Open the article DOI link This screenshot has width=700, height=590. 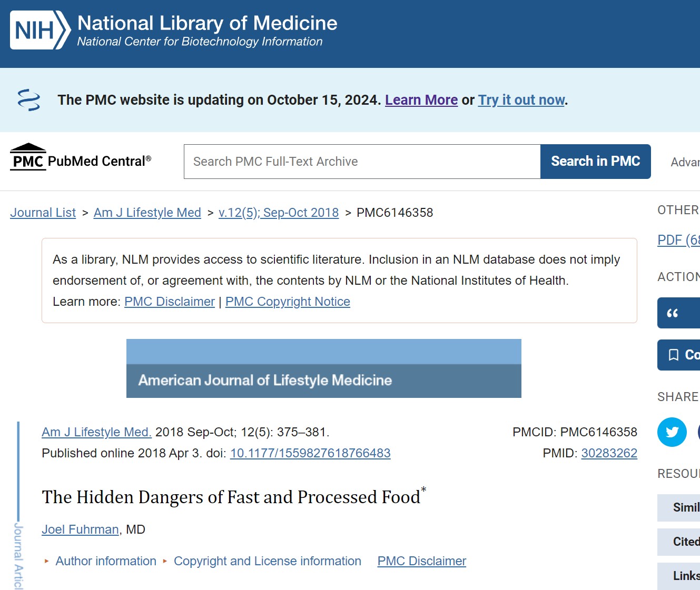point(310,453)
